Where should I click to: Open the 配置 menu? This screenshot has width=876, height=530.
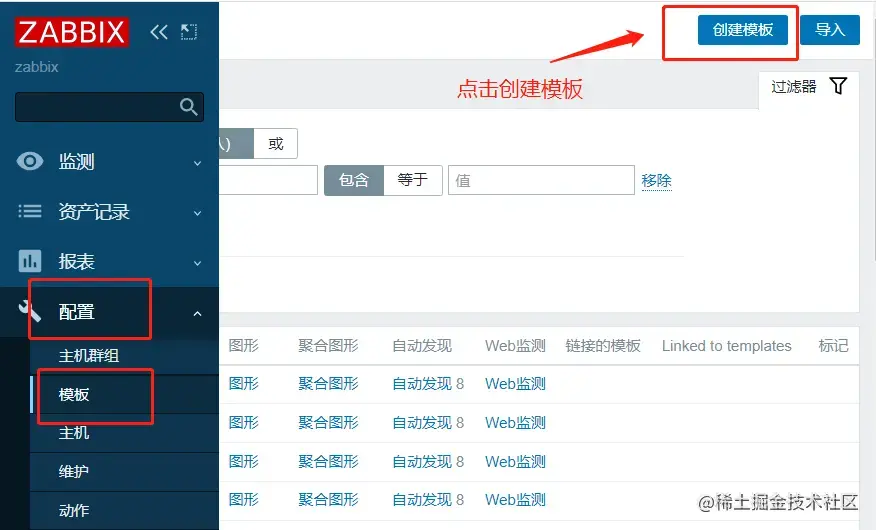coord(110,312)
